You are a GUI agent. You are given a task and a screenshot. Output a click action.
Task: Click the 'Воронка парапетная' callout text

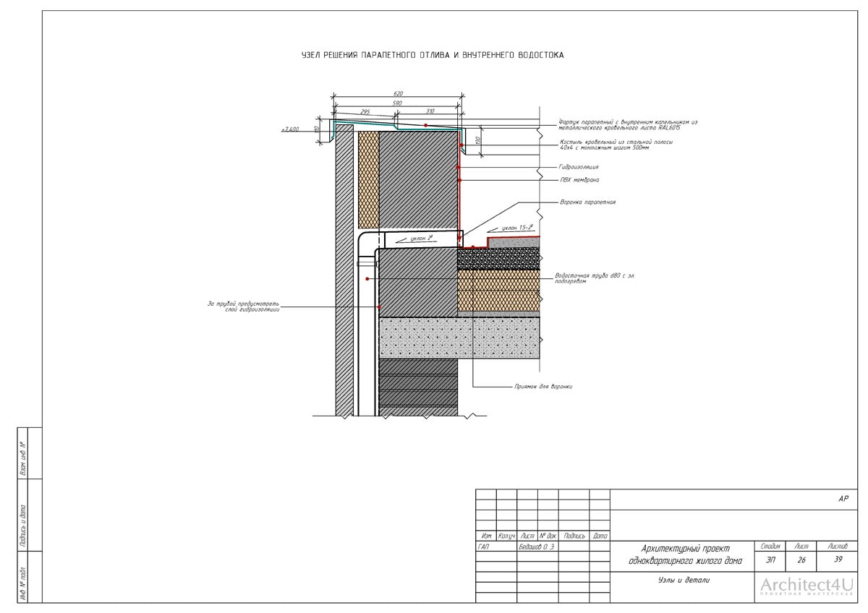(x=587, y=202)
